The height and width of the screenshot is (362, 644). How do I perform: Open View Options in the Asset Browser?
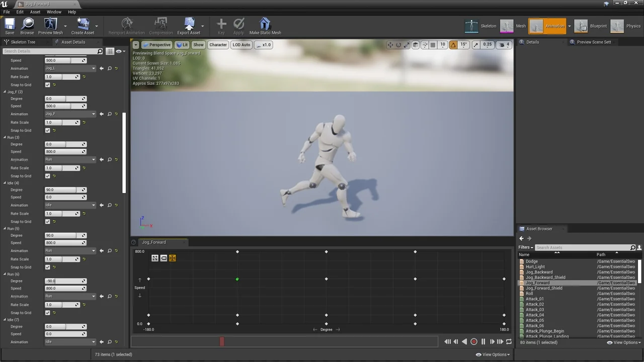[624, 342]
